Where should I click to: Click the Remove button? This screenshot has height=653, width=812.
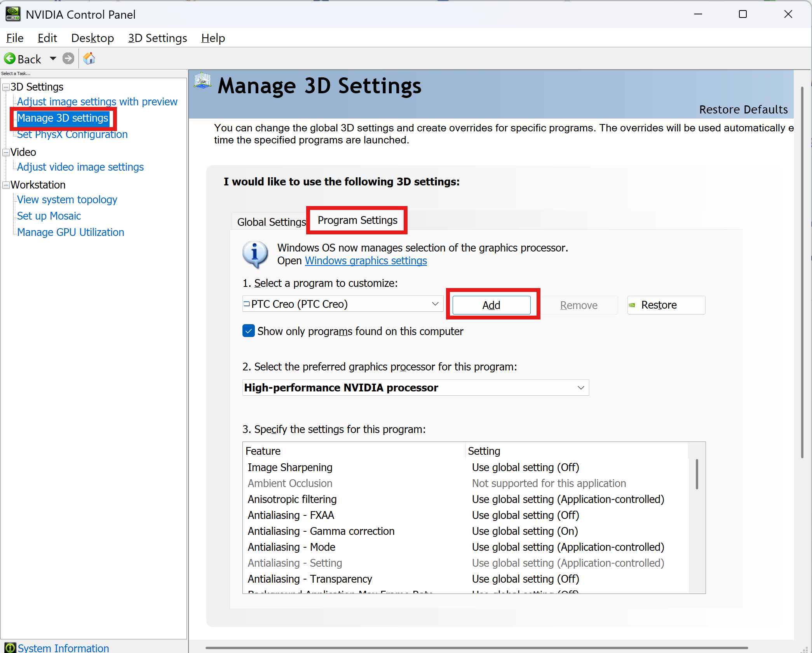(579, 305)
